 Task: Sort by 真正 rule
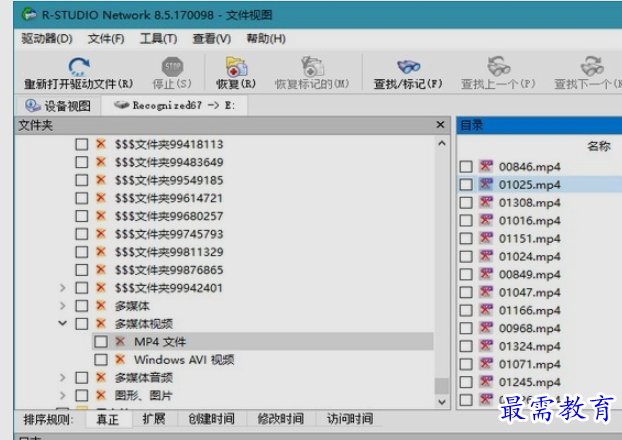pyautogui.click(x=108, y=419)
